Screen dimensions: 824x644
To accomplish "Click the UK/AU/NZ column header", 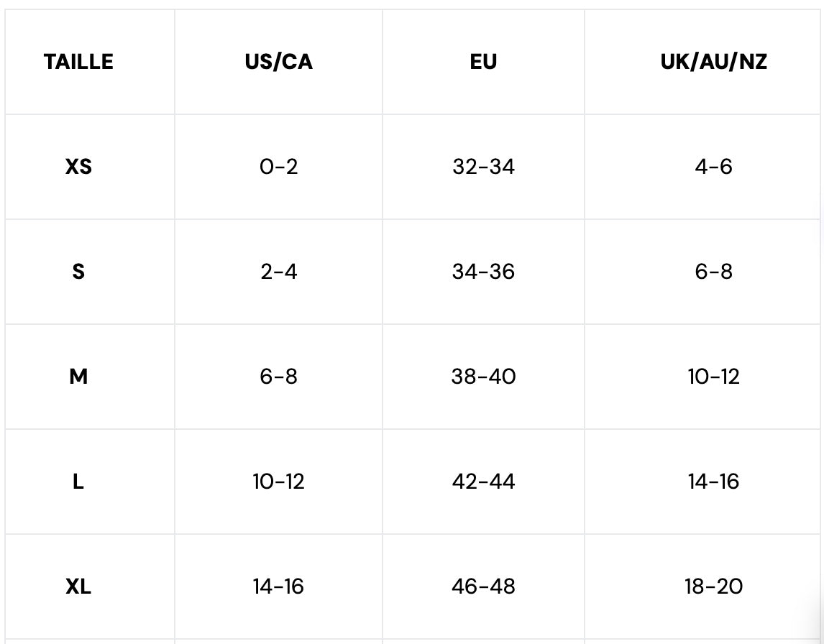I will (713, 62).
